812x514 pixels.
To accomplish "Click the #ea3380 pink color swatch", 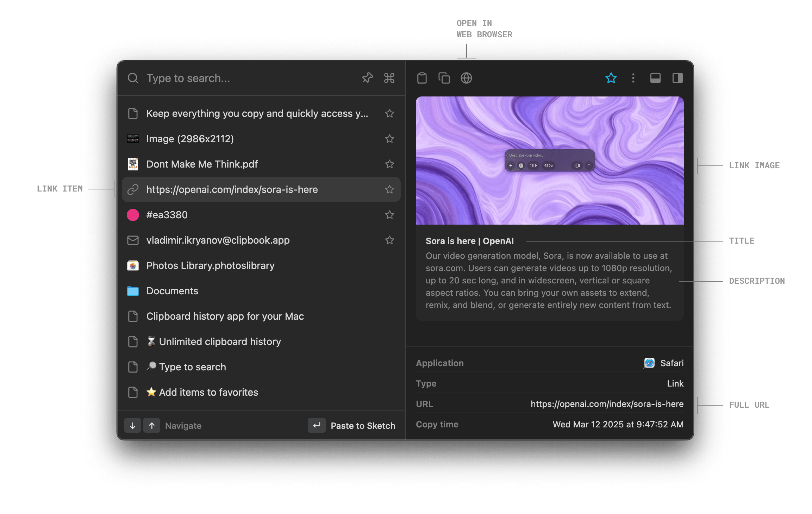I will click(133, 215).
